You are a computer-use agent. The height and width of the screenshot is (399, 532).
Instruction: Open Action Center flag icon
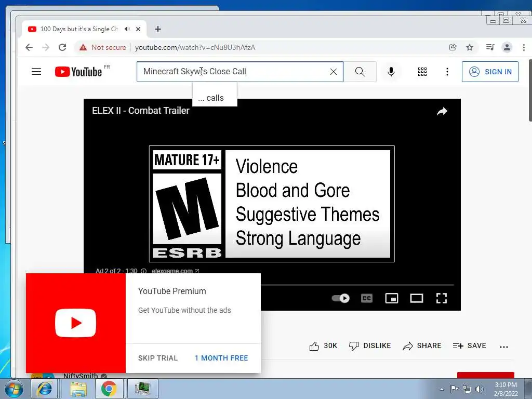tap(454, 389)
